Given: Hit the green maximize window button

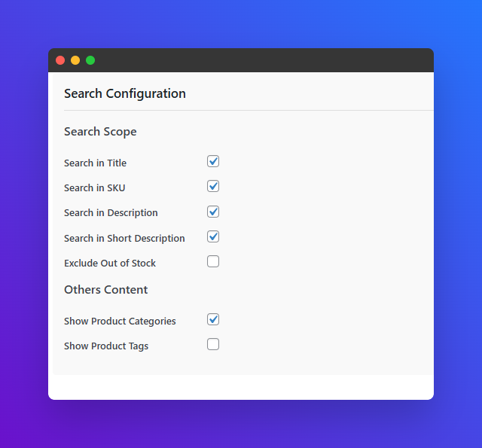Looking at the screenshot, I should click(90, 60).
